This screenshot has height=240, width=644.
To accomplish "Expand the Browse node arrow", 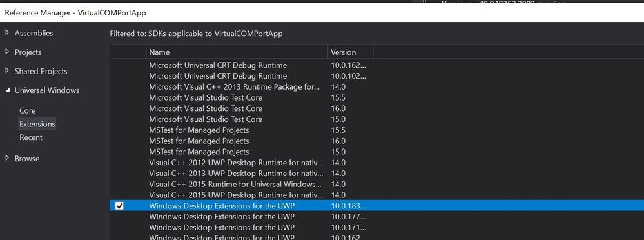I will tap(7, 158).
